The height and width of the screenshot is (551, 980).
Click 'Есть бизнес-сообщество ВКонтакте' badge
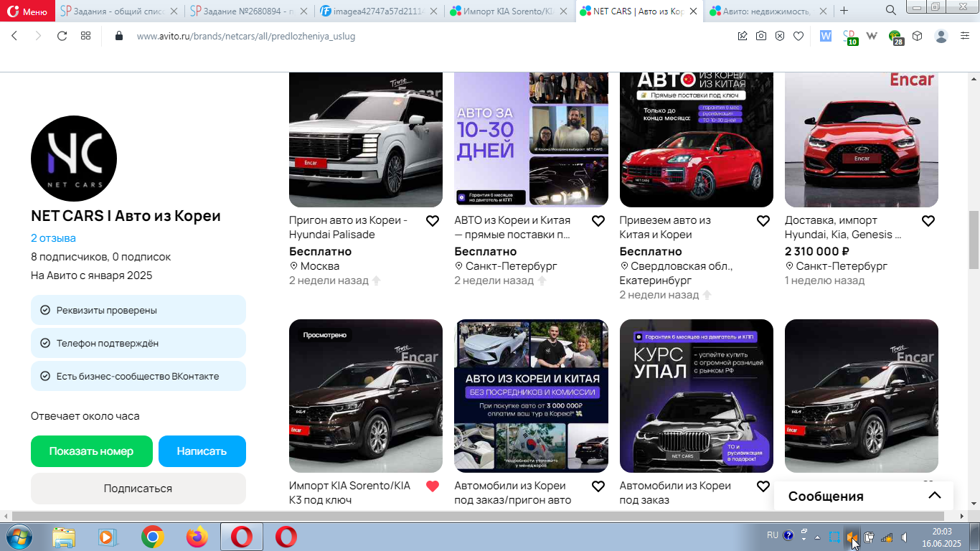click(x=138, y=376)
